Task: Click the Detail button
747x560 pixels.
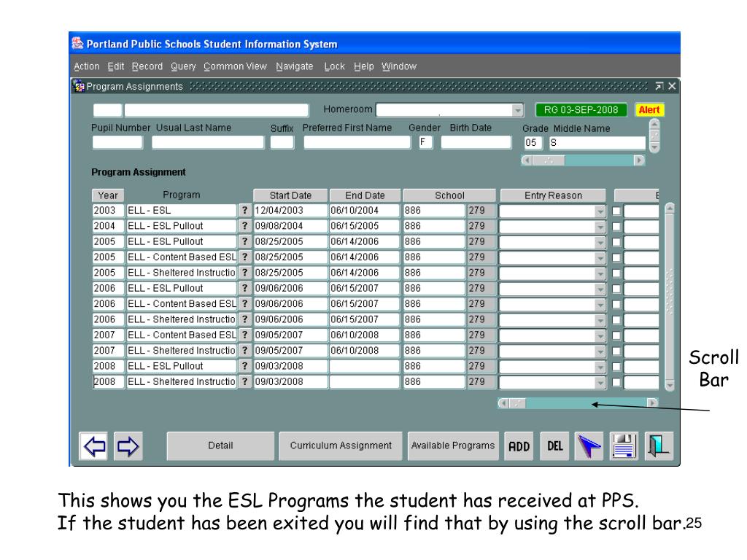Action: coord(220,446)
